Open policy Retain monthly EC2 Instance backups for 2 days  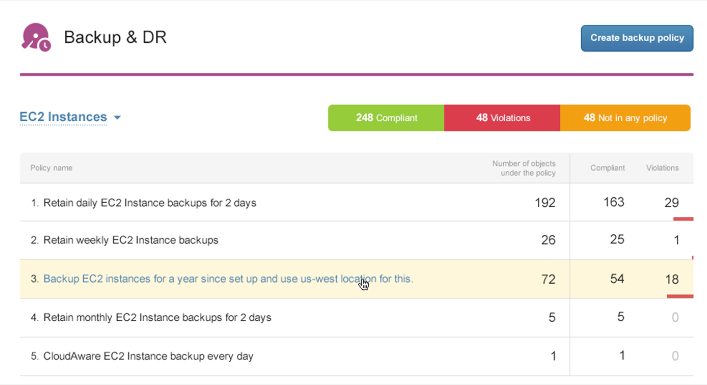(157, 317)
